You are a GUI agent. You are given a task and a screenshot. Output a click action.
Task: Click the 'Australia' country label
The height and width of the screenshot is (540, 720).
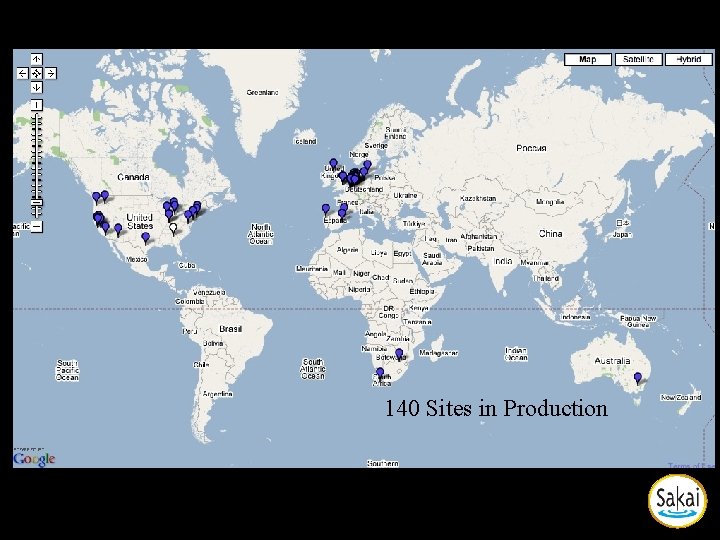[612, 361]
